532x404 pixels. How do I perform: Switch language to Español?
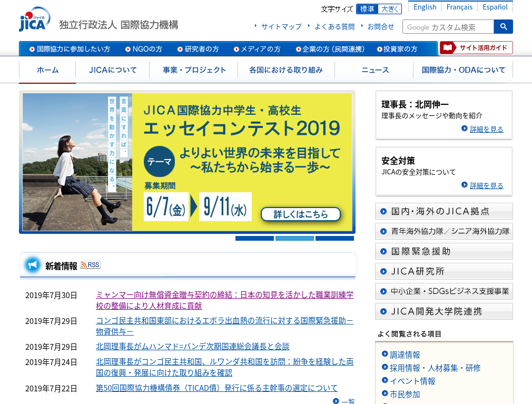point(495,7)
